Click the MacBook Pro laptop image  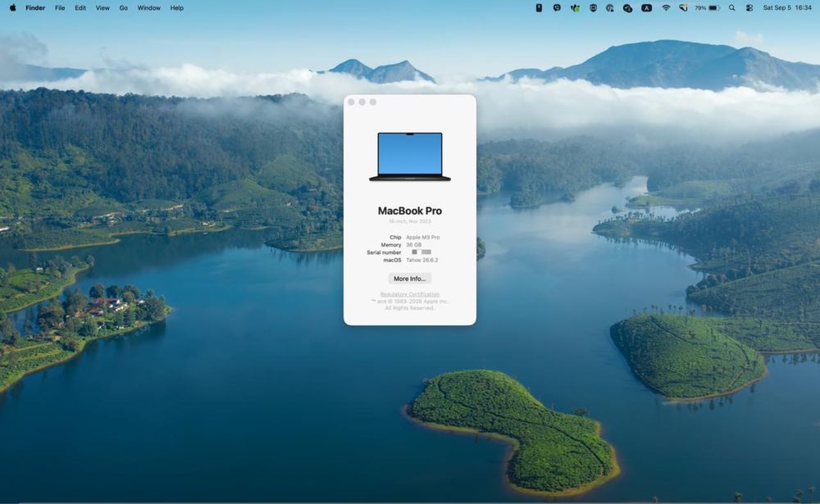point(410,157)
